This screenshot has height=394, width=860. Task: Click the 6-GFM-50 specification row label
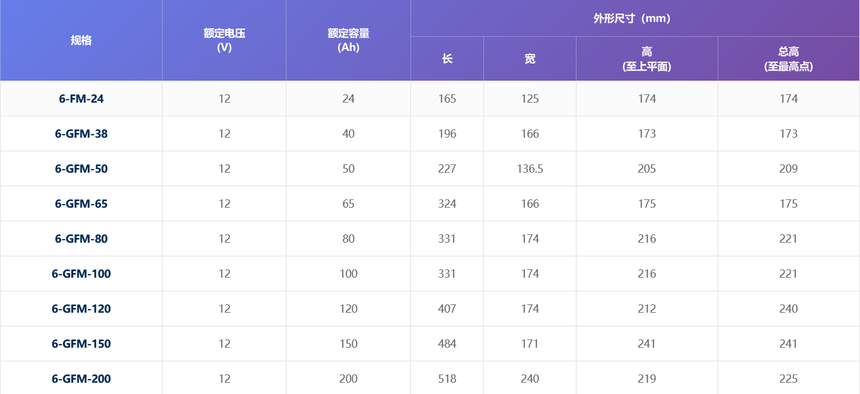coord(81,169)
